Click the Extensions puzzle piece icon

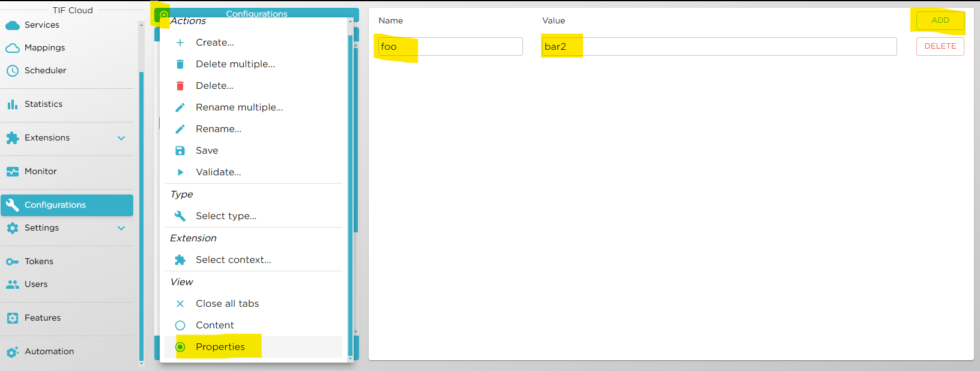click(x=13, y=138)
